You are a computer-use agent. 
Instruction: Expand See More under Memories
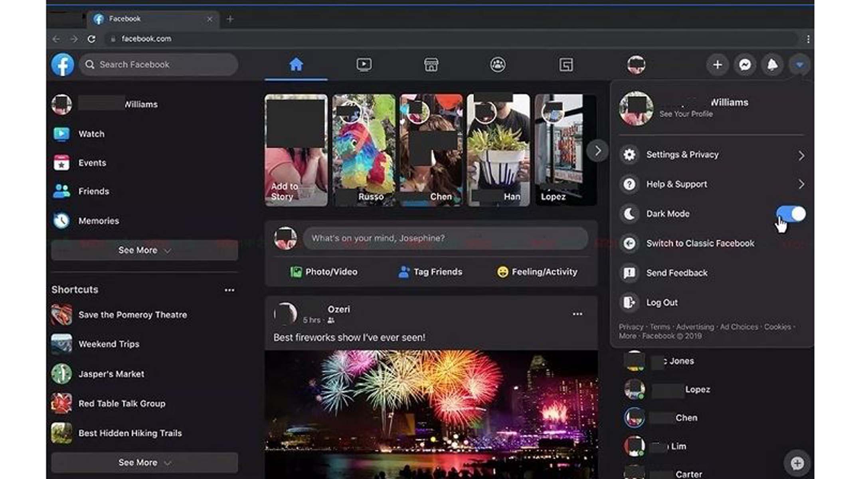[144, 251]
